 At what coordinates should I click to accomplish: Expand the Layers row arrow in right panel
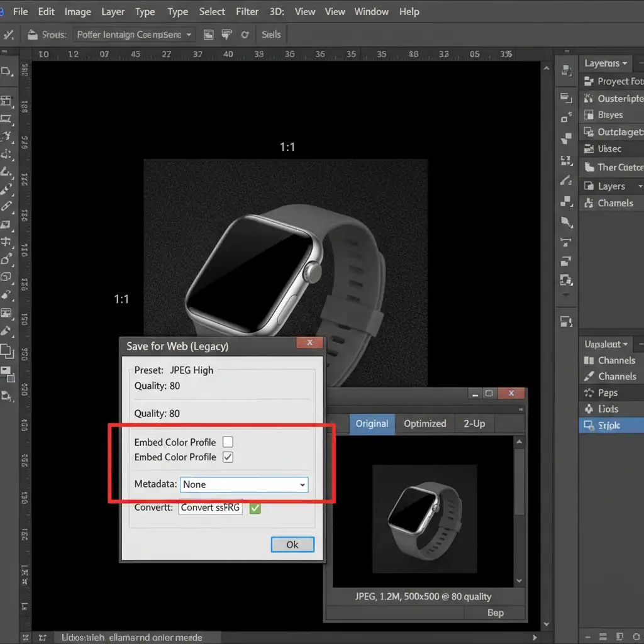[x=640, y=186]
